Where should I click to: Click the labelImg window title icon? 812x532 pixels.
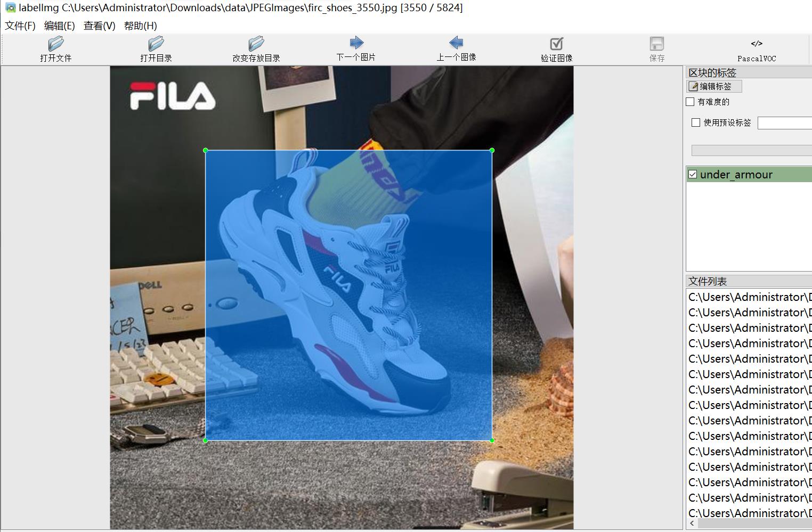pos(10,7)
